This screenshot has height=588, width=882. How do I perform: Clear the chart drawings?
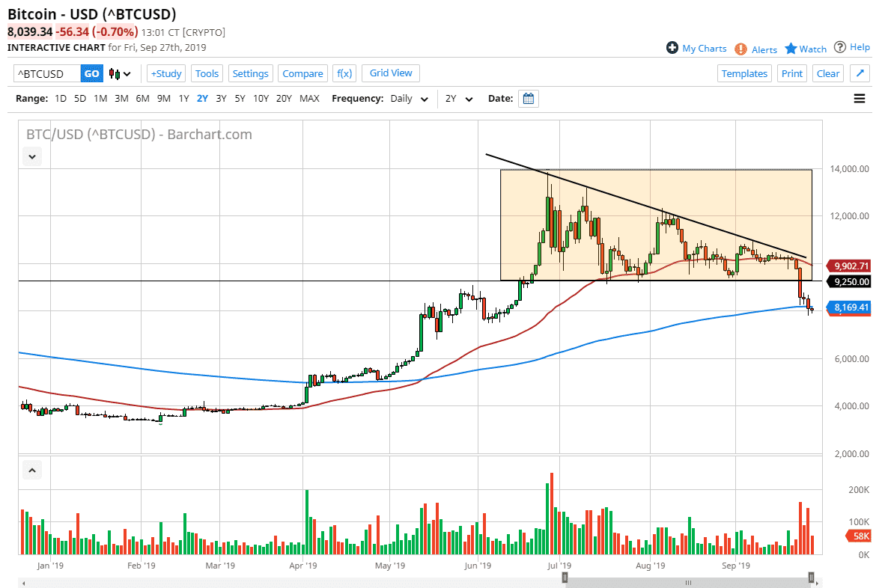click(827, 73)
